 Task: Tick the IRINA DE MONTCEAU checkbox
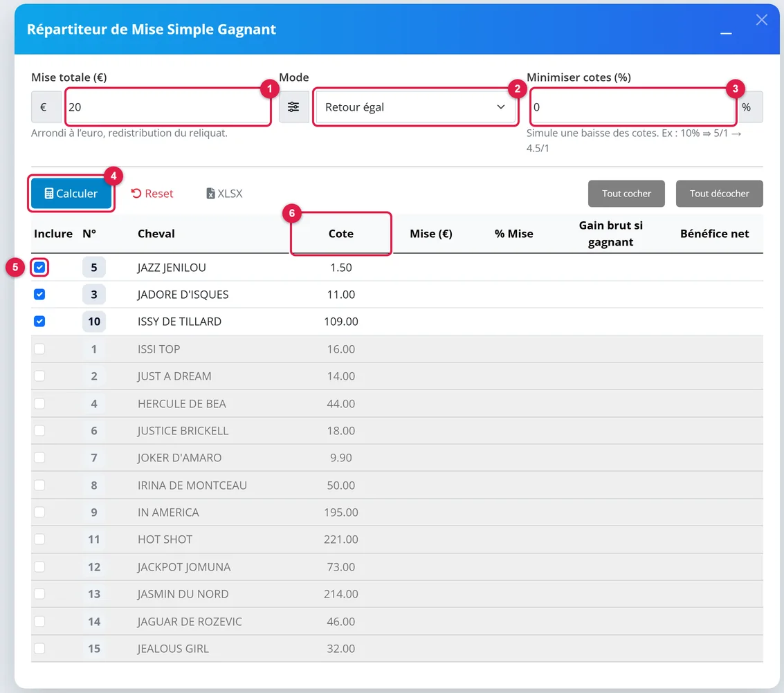pyautogui.click(x=39, y=485)
